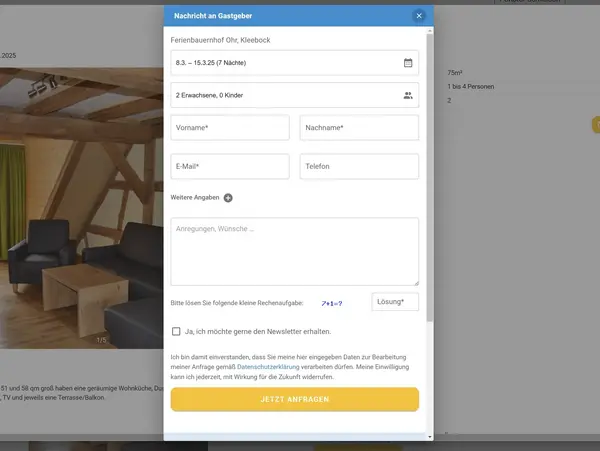Open the Datenschutzerklärung link
This screenshot has width=600, height=451.
tap(268, 367)
